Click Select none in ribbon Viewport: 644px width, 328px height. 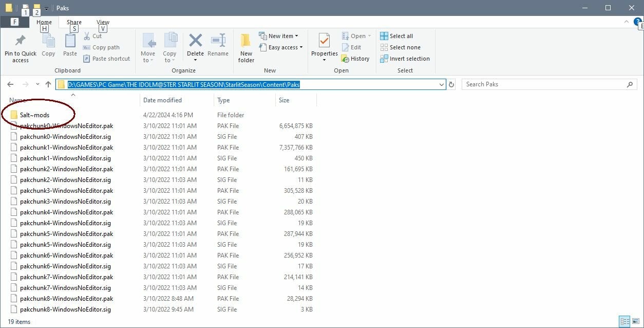pyautogui.click(x=400, y=47)
